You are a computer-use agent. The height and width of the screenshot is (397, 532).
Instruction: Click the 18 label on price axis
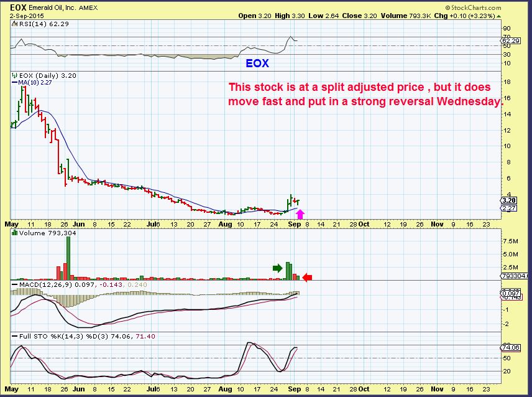pos(507,82)
